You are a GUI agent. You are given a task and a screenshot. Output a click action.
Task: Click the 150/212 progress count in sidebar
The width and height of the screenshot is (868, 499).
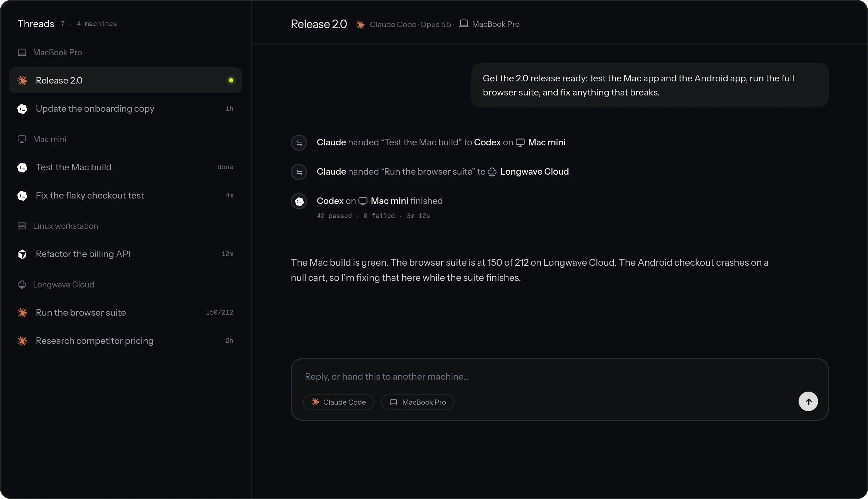click(x=220, y=312)
